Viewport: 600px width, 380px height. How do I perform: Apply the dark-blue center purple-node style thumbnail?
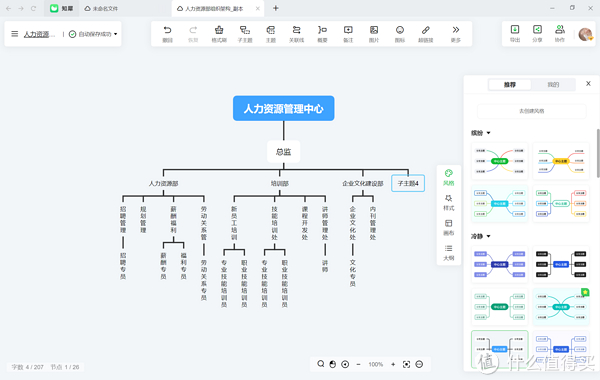click(x=500, y=264)
